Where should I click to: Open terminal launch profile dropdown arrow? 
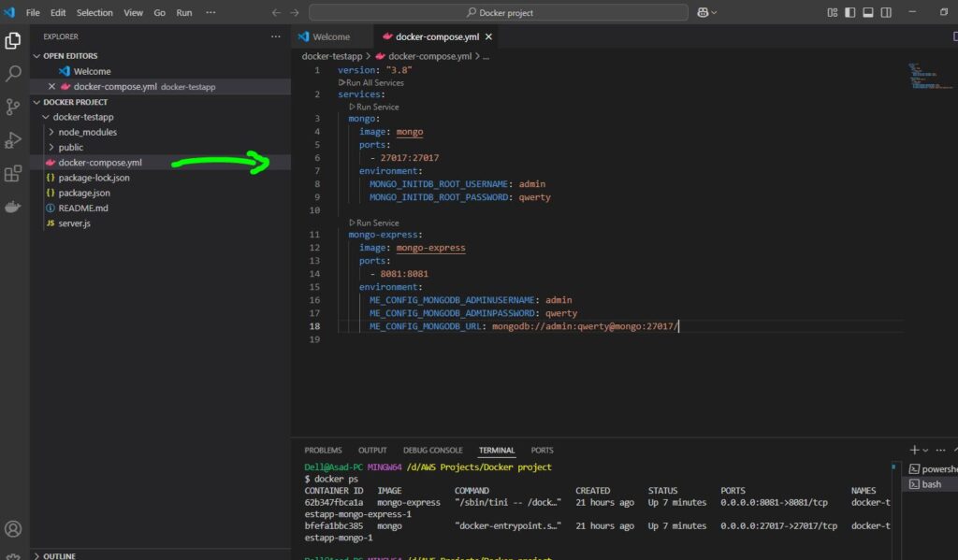coord(925,451)
